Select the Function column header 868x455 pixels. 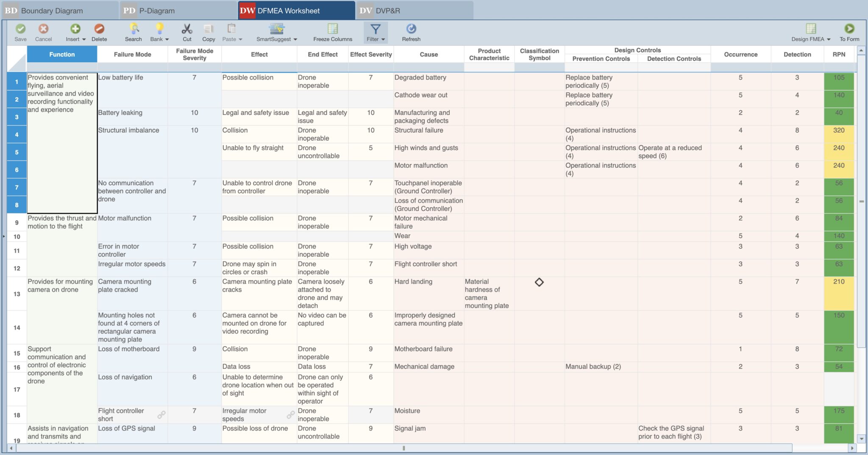pyautogui.click(x=62, y=54)
